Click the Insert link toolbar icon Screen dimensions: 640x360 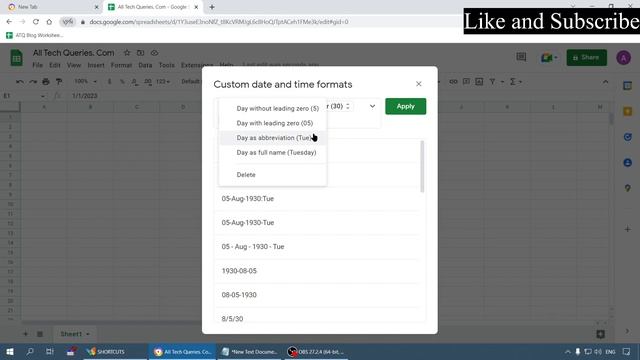pyautogui.click(x=453, y=82)
